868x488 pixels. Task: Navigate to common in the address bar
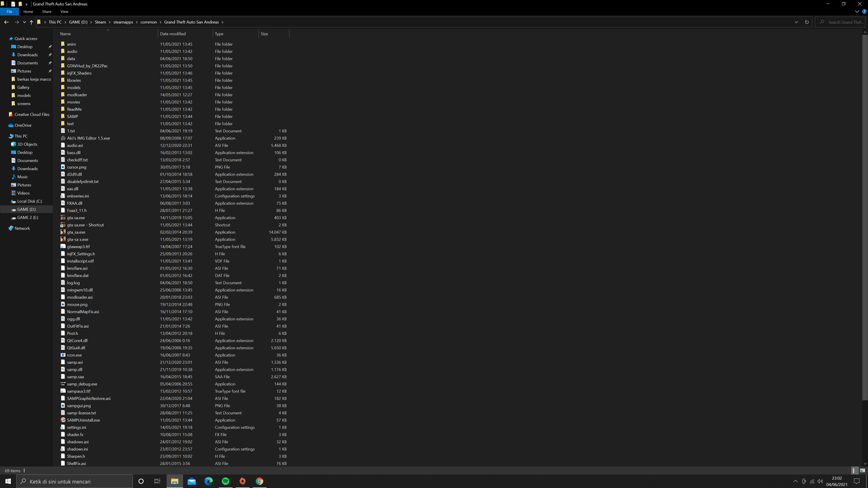(149, 22)
